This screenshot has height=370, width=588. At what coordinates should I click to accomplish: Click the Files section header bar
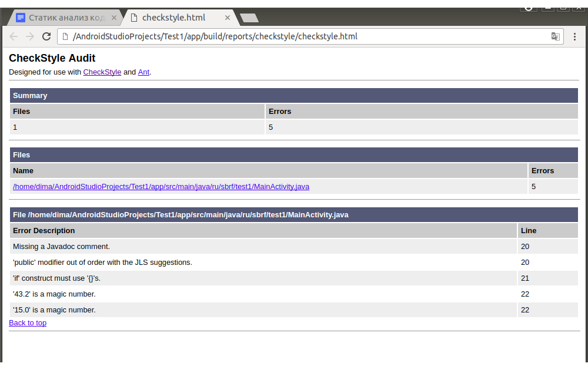[293, 154]
